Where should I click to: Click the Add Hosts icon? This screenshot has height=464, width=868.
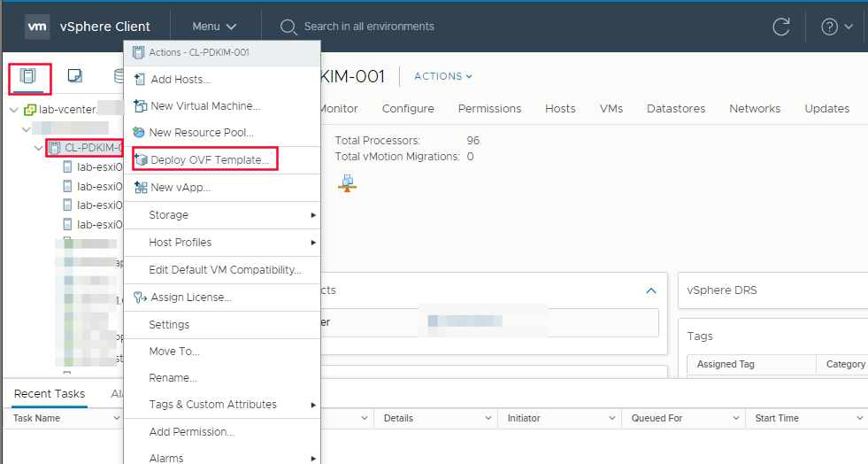(140, 80)
